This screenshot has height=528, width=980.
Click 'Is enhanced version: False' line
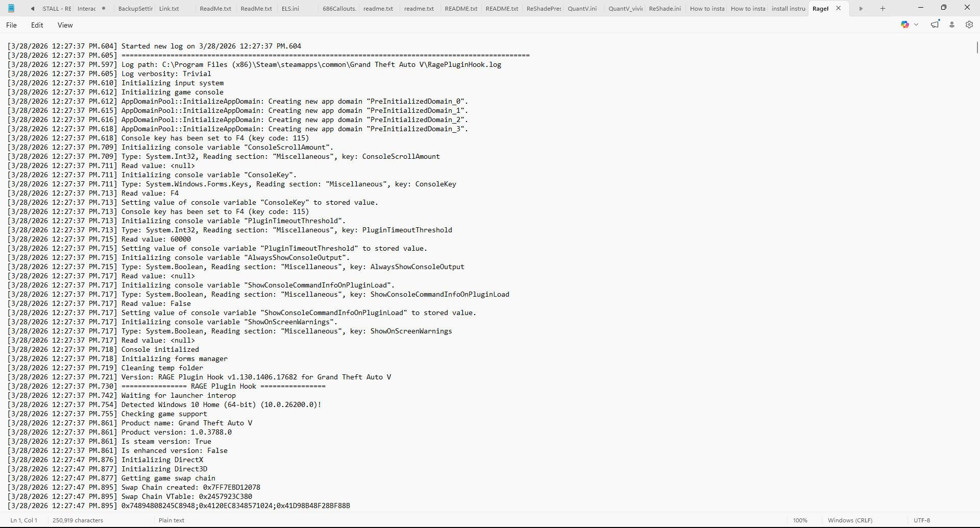[117, 450]
